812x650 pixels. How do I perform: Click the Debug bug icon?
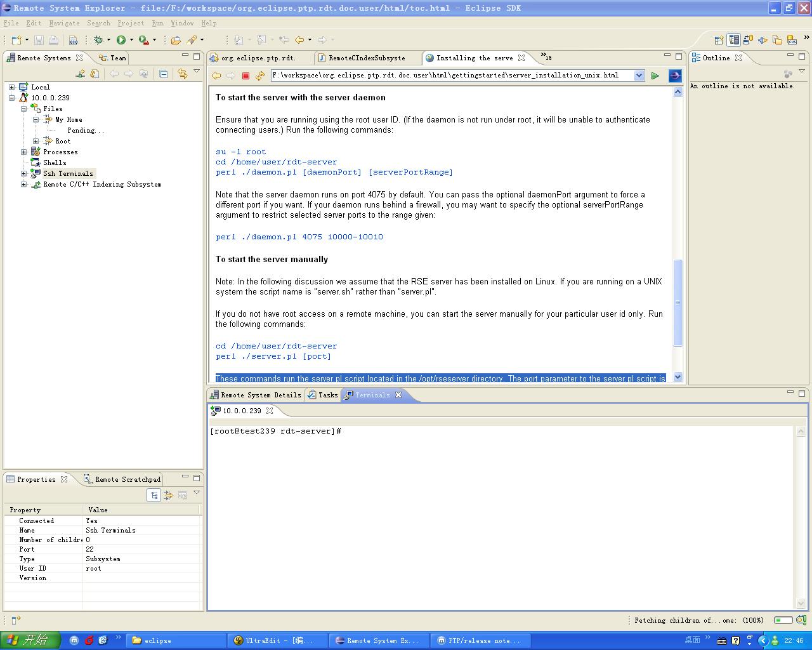click(98, 40)
